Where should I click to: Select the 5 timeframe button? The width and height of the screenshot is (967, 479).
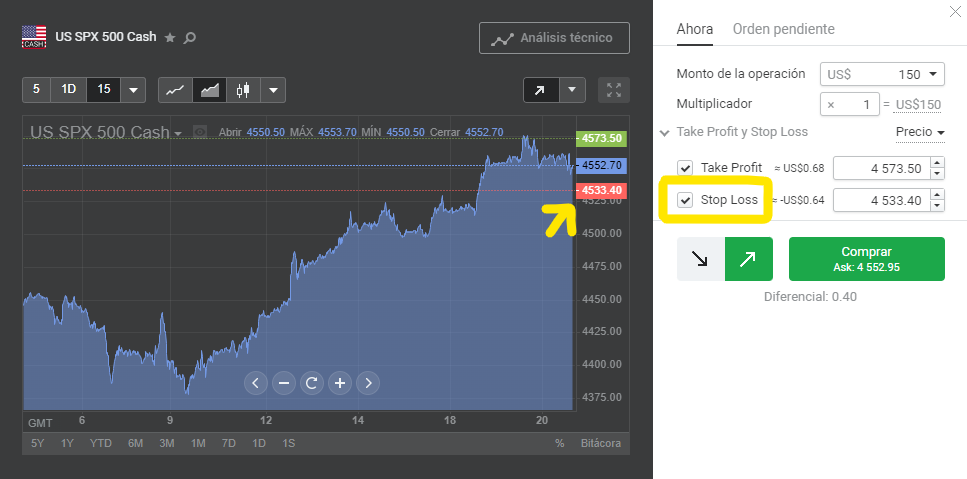click(x=36, y=89)
